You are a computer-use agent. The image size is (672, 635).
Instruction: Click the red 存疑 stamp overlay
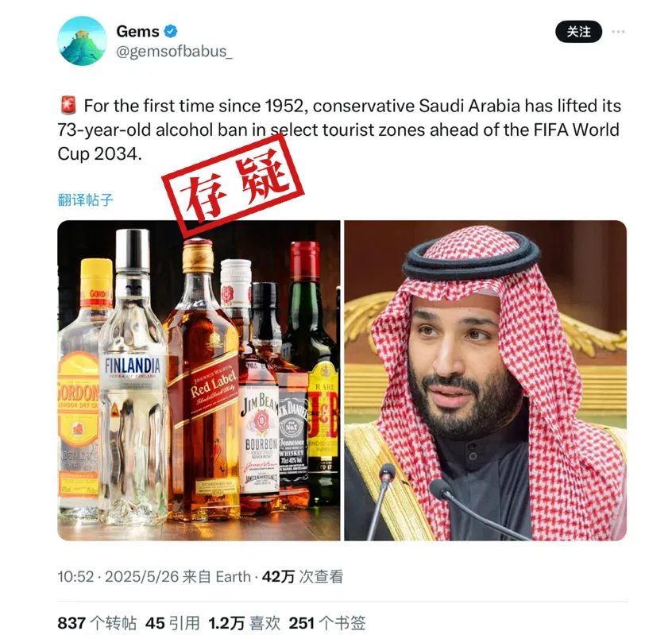coord(233,186)
